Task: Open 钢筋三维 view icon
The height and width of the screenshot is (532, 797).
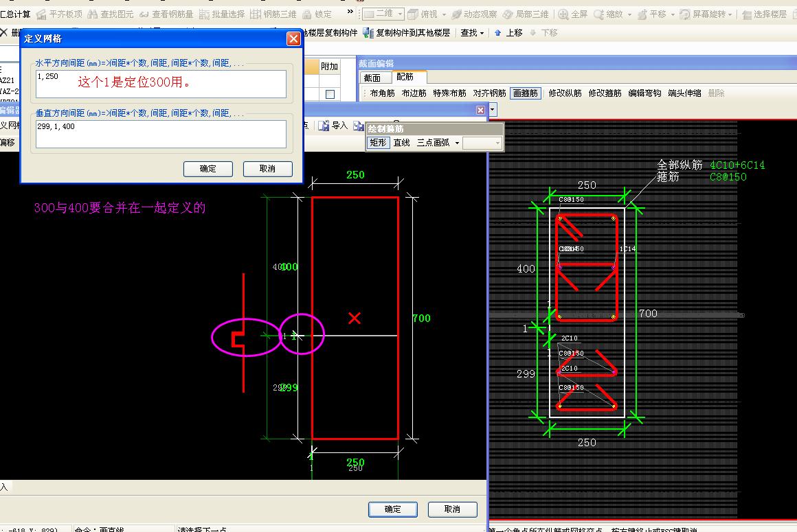Action: pyautogui.click(x=255, y=14)
